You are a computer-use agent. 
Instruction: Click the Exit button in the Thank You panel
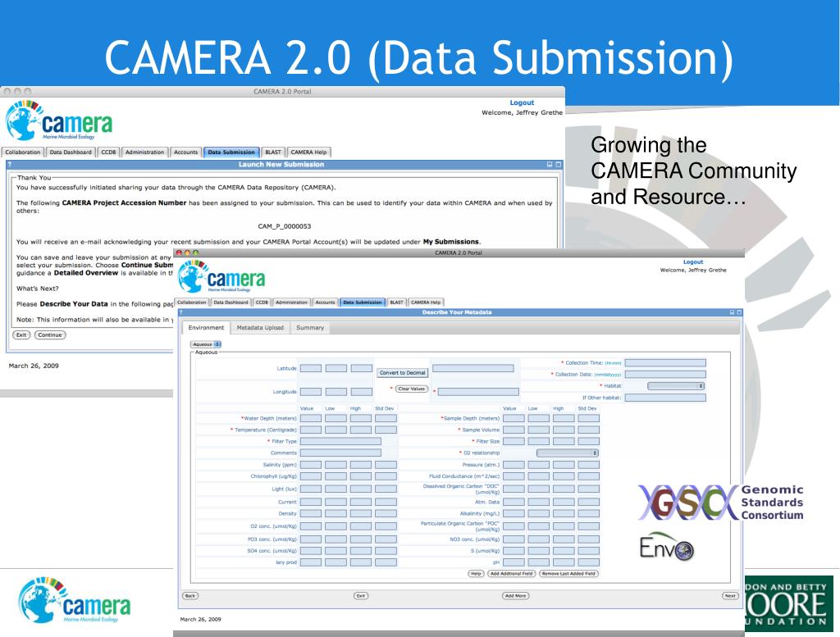21,335
